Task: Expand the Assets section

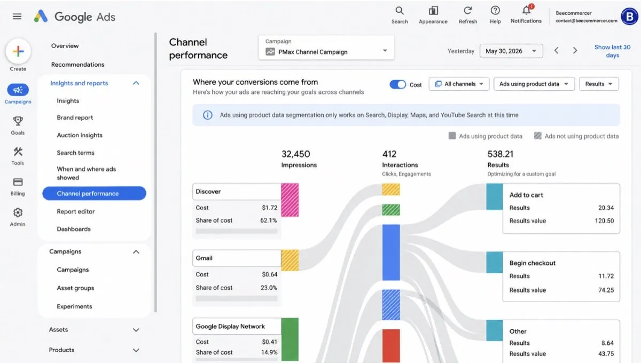Action: [136, 330]
